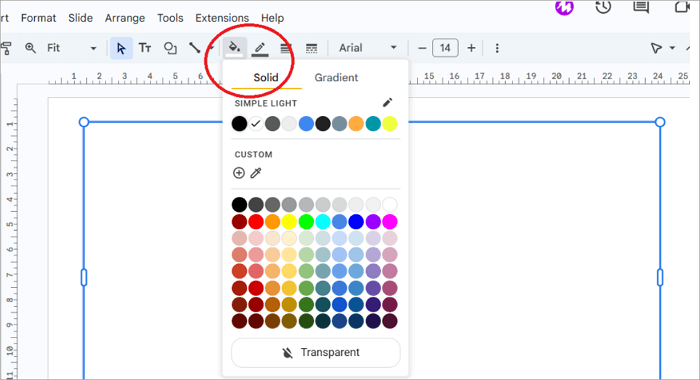The height and width of the screenshot is (380, 700).
Task: Open the Extensions menu
Action: pos(222,18)
